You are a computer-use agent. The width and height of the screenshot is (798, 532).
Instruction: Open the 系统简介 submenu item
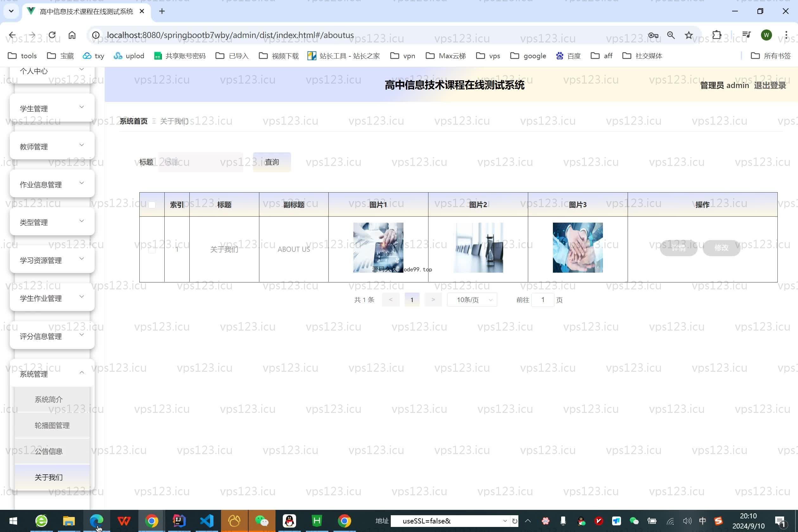[52, 399]
